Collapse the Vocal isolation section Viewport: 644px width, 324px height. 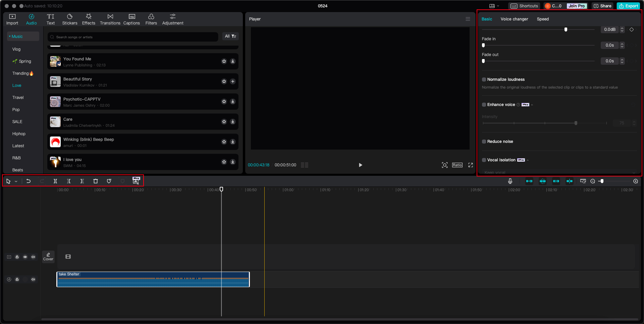[528, 160]
